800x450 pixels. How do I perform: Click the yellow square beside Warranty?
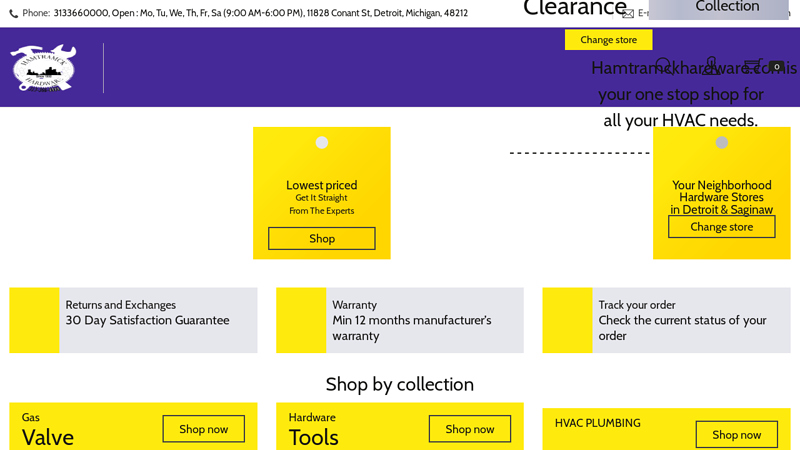(x=301, y=320)
